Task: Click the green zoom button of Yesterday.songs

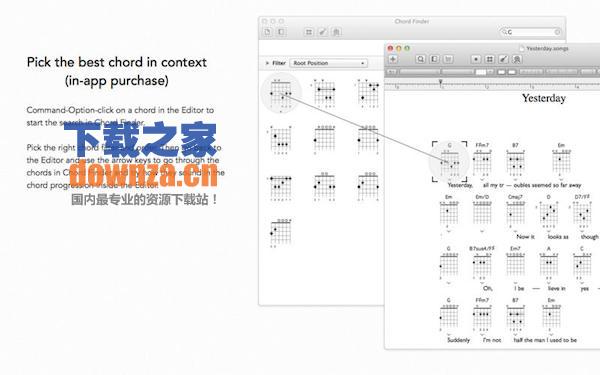Action: tap(407, 48)
